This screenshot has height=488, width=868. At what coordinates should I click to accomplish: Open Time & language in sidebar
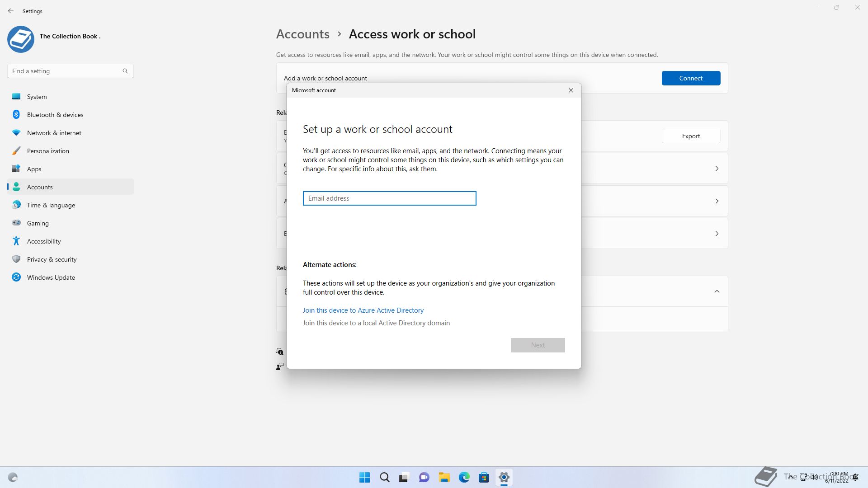[71, 205]
